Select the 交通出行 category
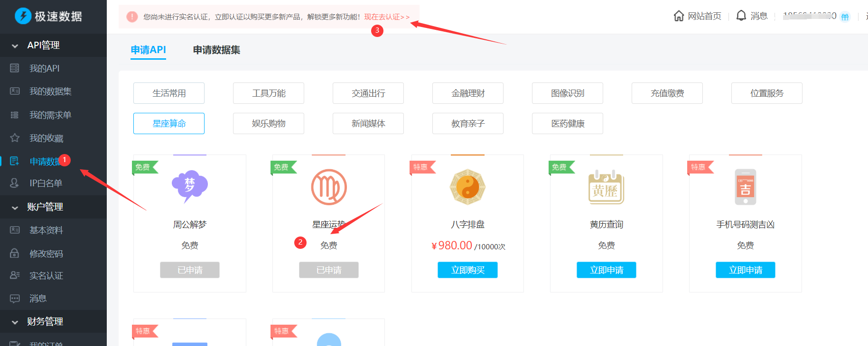 (368, 93)
